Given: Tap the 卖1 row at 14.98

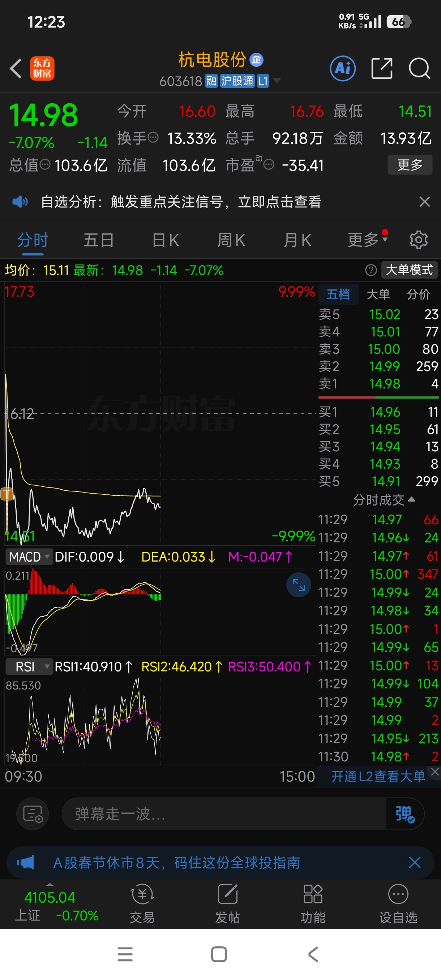Looking at the screenshot, I should point(378,383).
